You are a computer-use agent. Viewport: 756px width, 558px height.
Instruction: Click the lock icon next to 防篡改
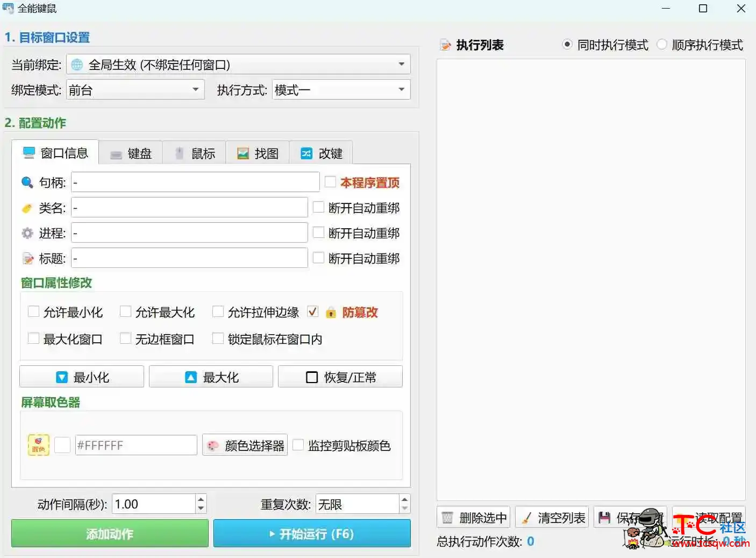(x=331, y=312)
